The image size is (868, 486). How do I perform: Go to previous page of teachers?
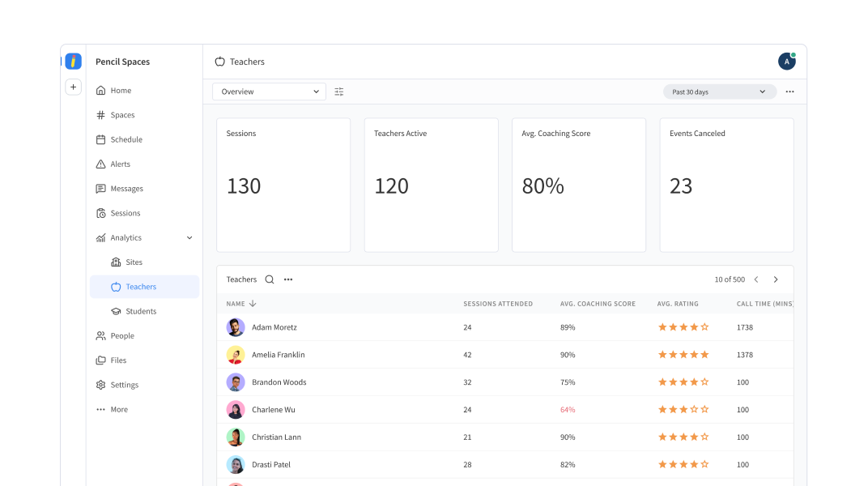coord(756,279)
